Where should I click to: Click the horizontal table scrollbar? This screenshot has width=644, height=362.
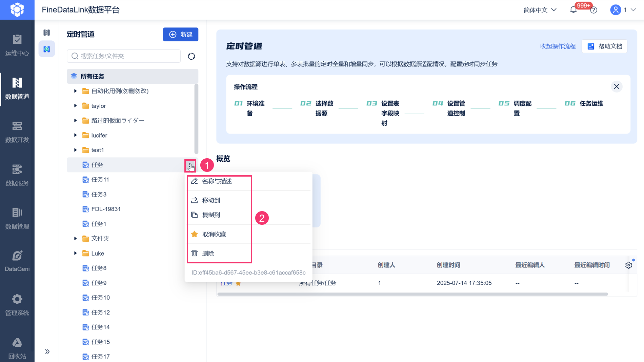tap(412, 294)
